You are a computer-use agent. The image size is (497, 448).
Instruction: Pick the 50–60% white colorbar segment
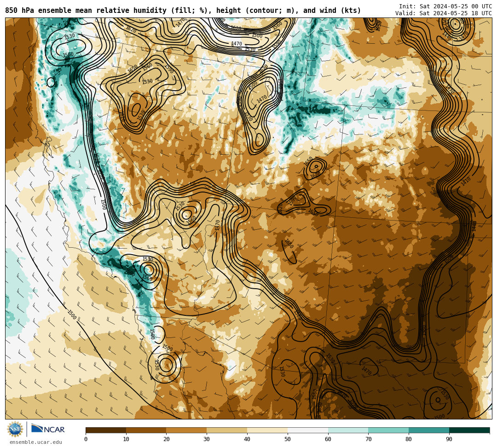point(308,430)
